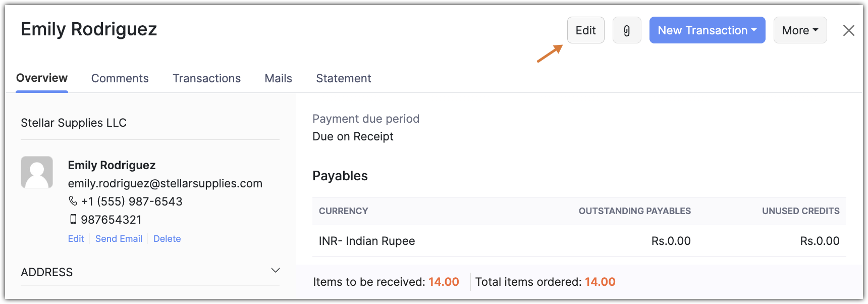Click the phone icon beside work number

coord(73,201)
